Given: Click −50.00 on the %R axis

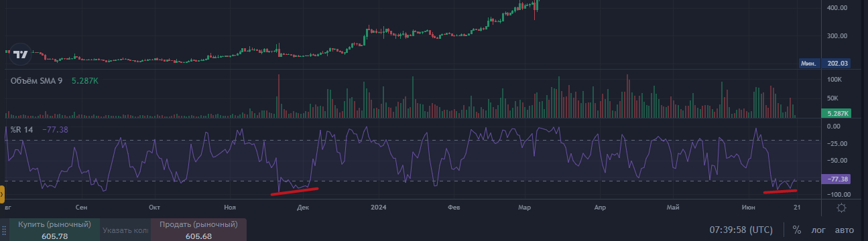Looking at the screenshot, I should click(x=838, y=161).
